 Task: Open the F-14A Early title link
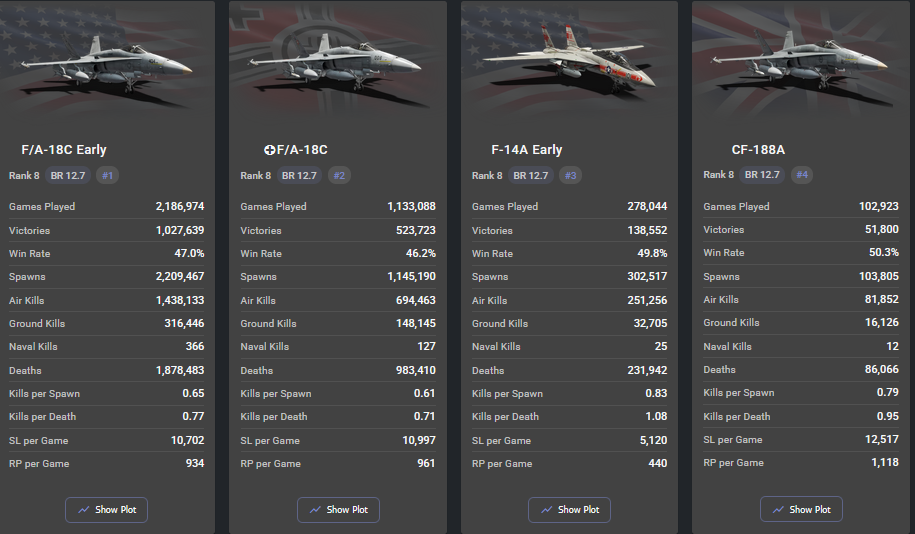pyautogui.click(x=527, y=150)
